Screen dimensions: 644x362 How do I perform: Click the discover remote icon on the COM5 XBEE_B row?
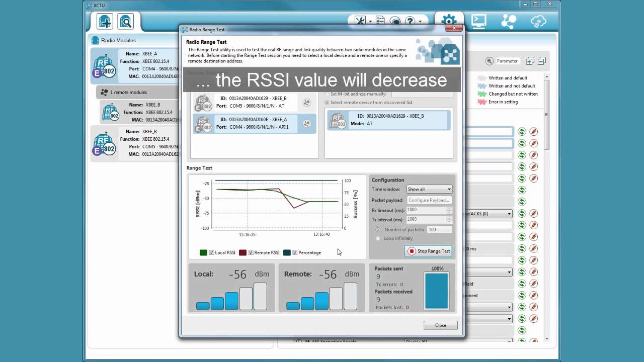click(x=306, y=103)
